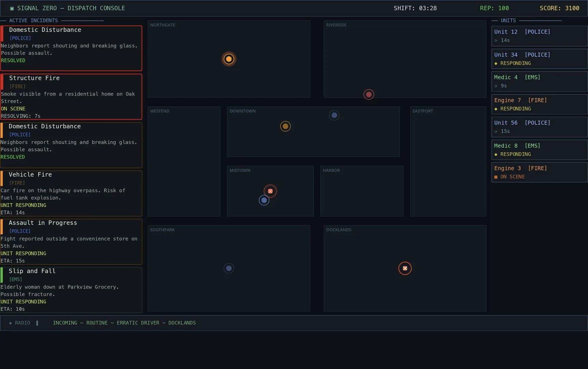Choose Medic 4 EMS unit
Viewport: 588px width, 369px height.
point(540,81)
